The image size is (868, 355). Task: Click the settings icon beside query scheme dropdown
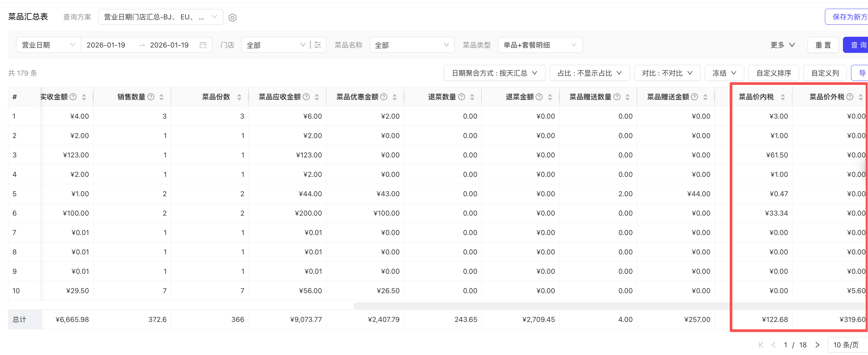tap(232, 17)
